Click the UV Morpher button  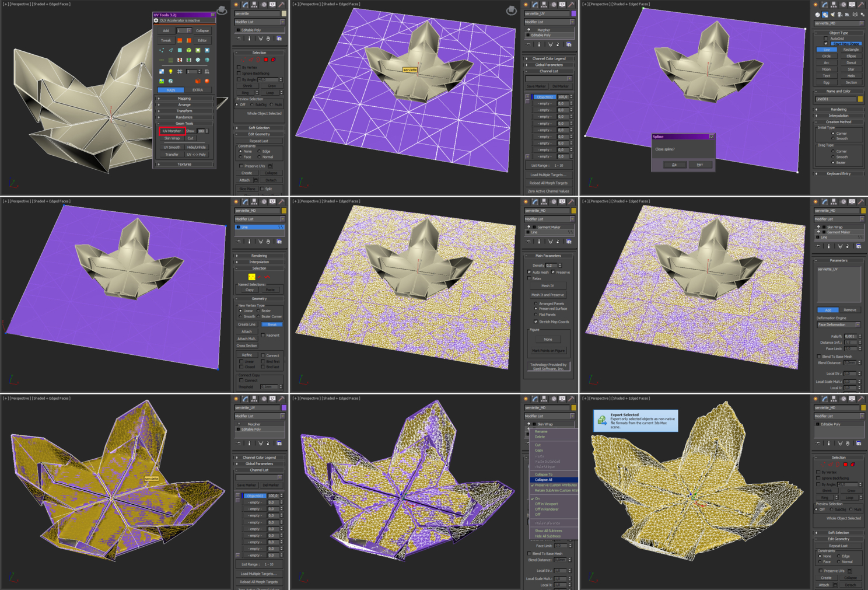tap(172, 131)
